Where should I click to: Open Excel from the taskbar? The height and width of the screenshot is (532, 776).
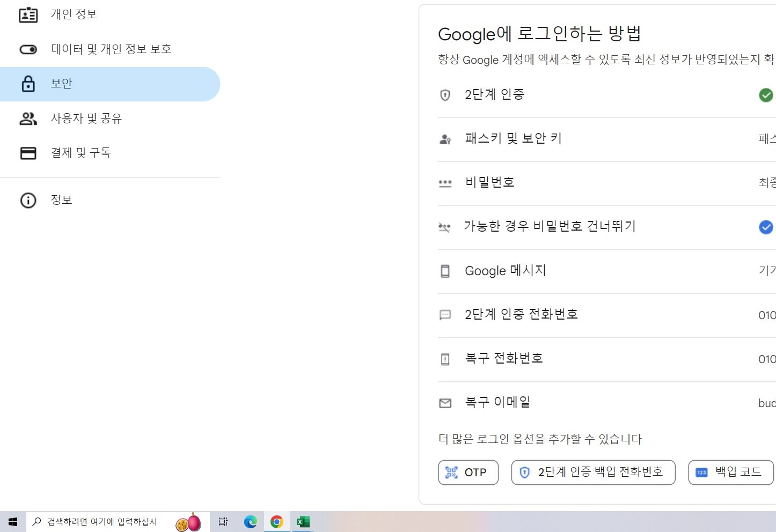[303, 522]
